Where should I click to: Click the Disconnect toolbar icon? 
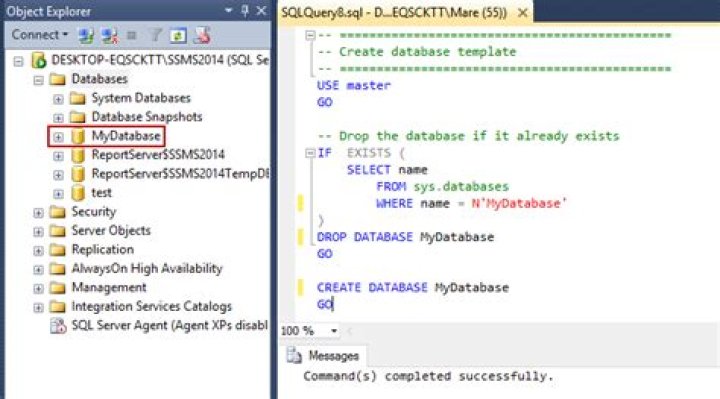[109, 35]
